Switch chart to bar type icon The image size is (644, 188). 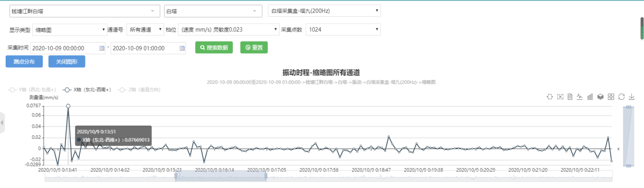[x=590, y=96]
